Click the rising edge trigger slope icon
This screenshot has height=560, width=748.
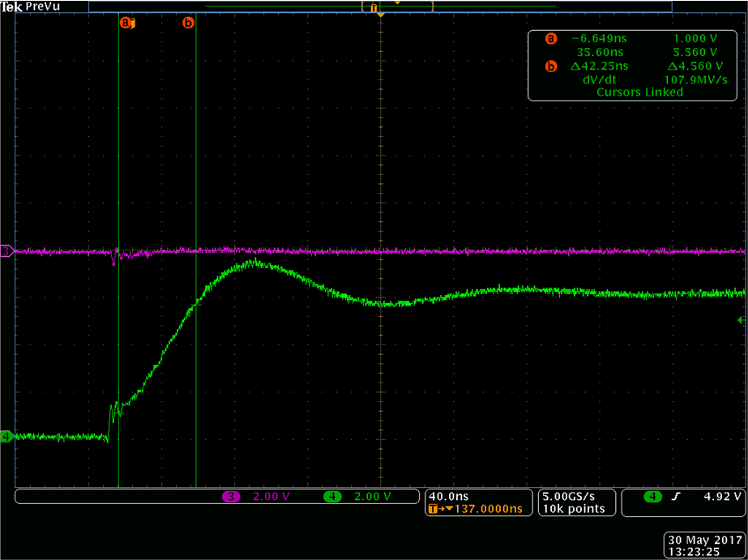point(673,496)
